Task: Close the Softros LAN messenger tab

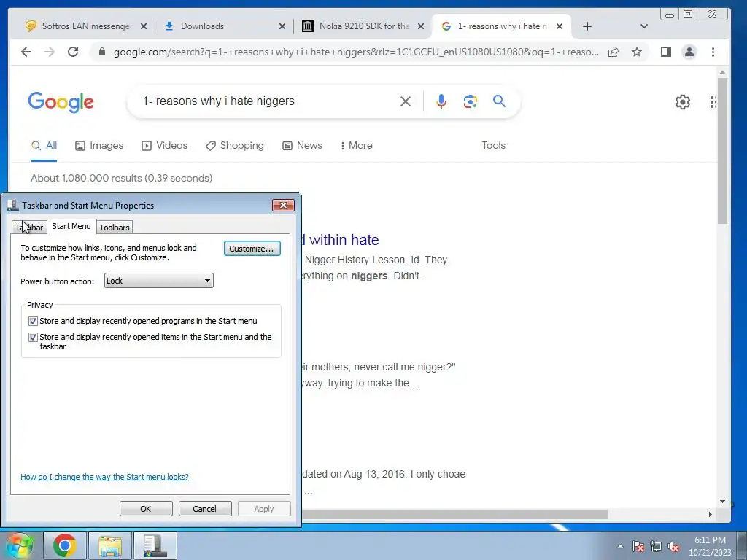Action: click(x=144, y=26)
